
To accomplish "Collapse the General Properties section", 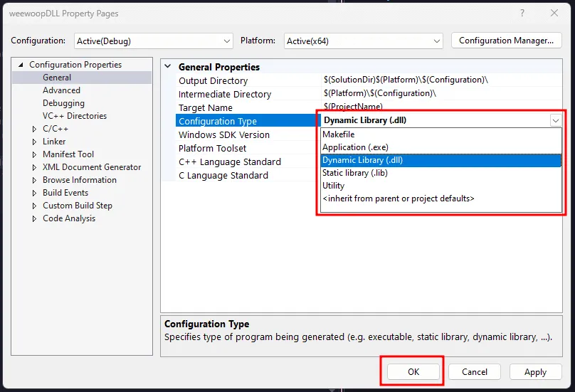I will click(168, 67).
